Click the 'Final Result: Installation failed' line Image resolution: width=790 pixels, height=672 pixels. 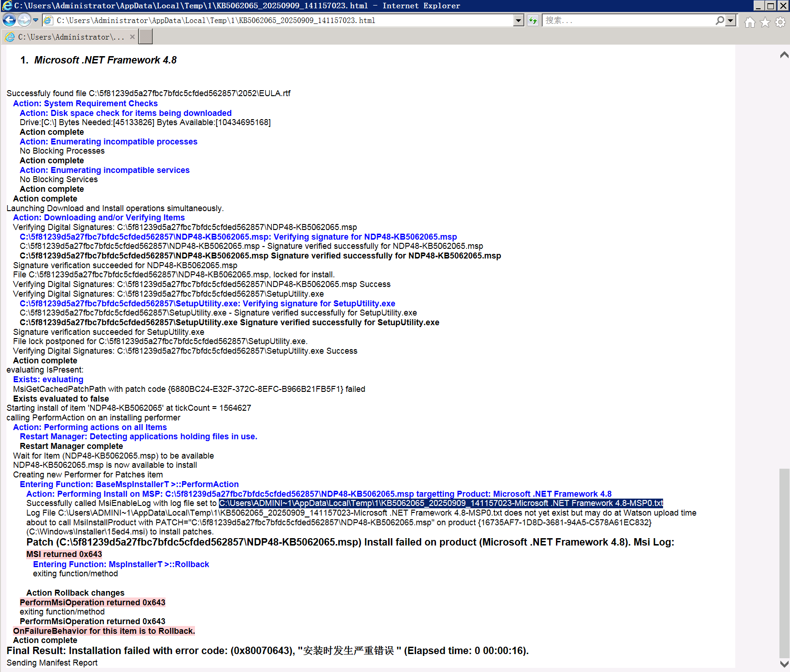tap(268, 651)
